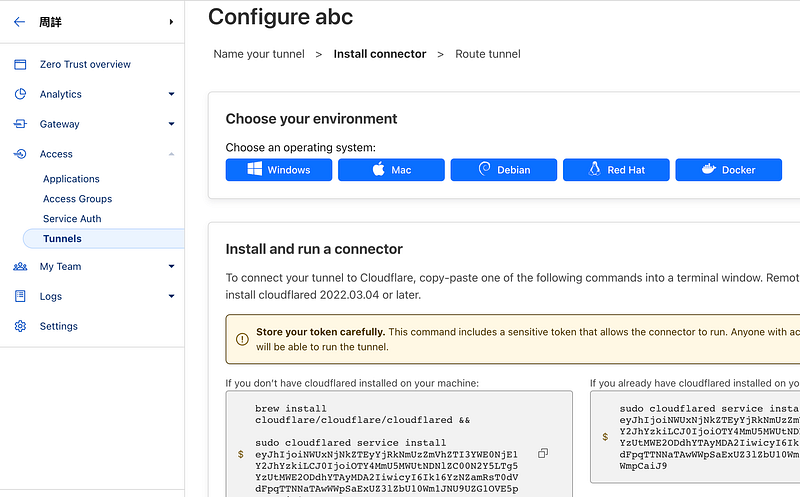Viewport: 800px width, 497px height.
Task: Select Tunnels in the sidebar
Action: tap(104, 239)
